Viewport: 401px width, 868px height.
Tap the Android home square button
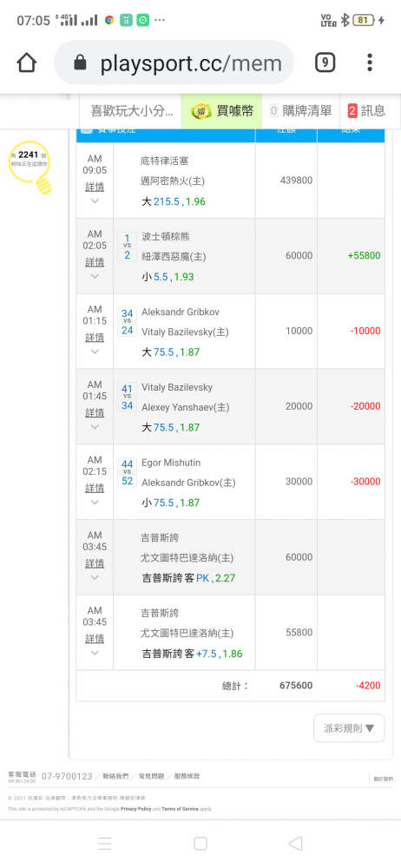(x=200, y=843)
